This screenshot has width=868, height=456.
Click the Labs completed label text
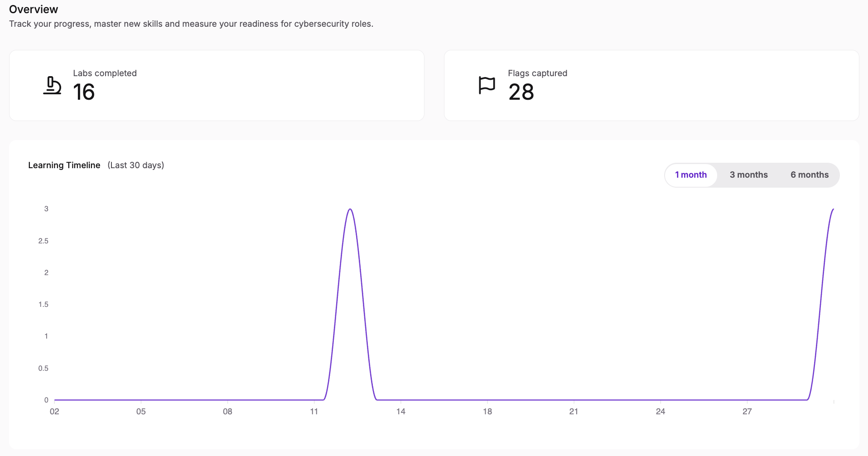pos(105,73)
